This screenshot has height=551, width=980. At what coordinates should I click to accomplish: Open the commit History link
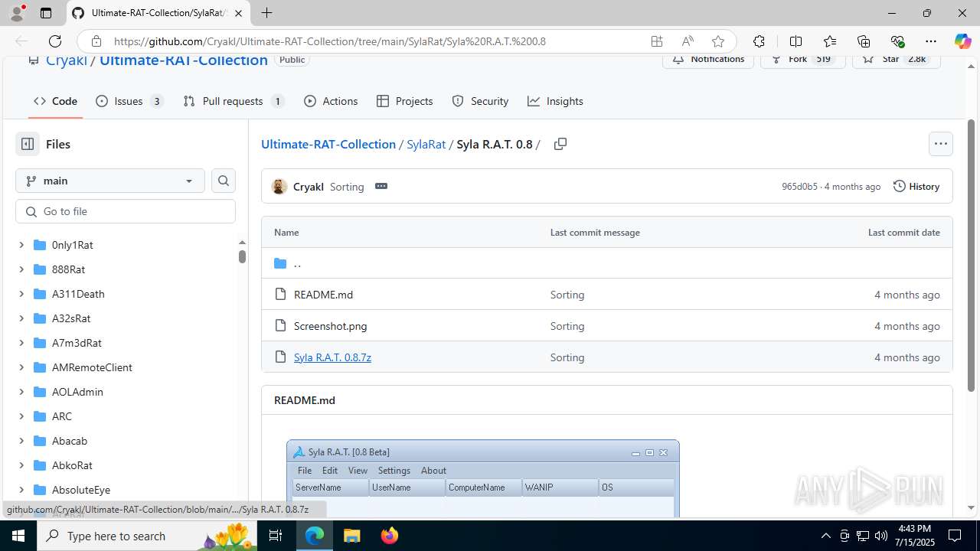point(916,187)
